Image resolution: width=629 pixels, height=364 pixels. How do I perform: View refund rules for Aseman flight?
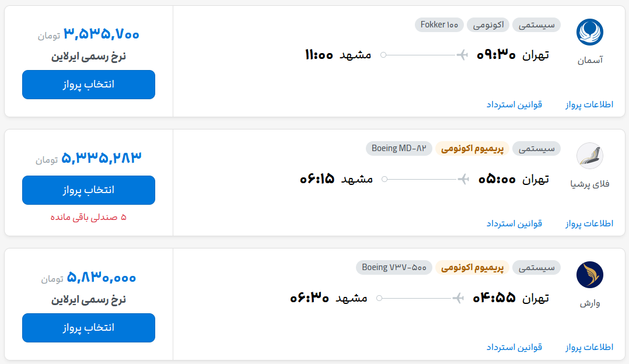point(514,104)
